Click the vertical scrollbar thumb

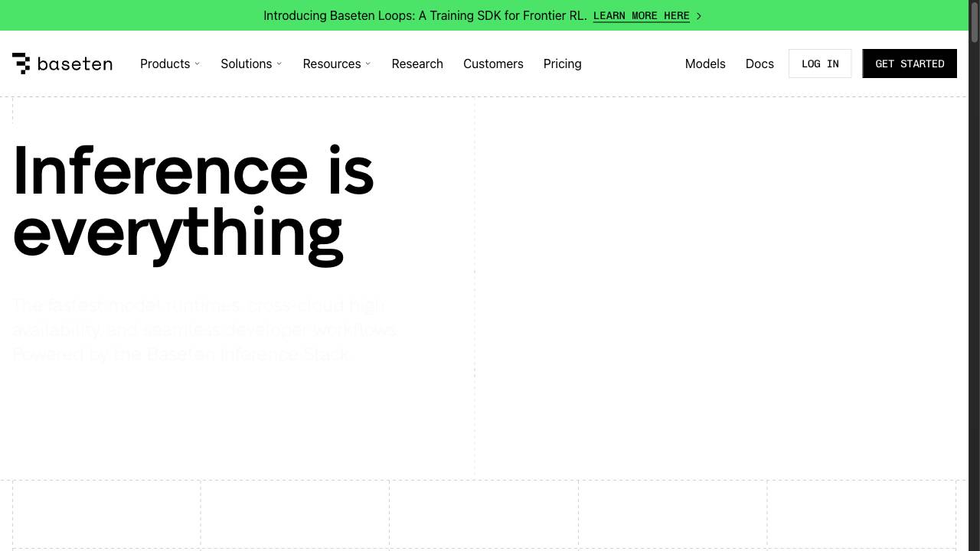click(975, 23)
